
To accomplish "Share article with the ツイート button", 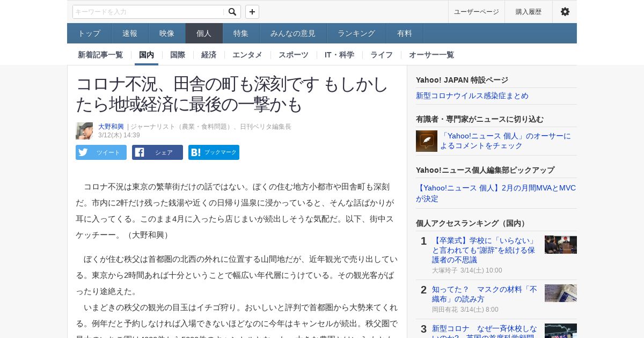I will 101,152.
